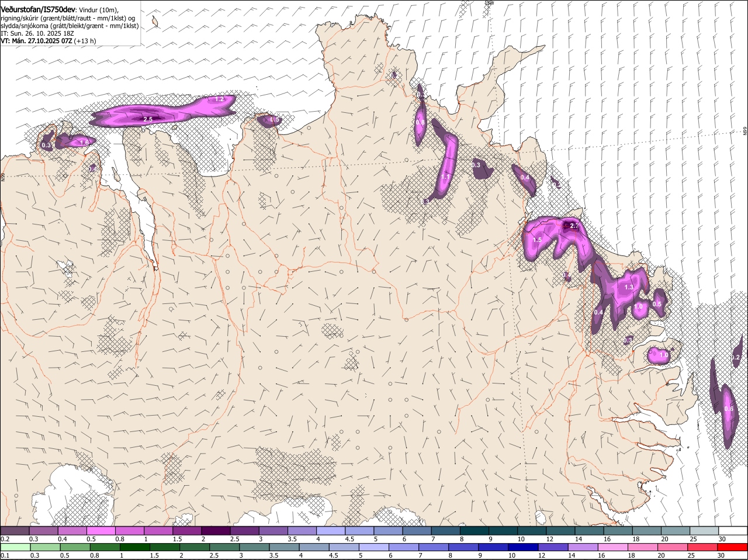Screen dimensions: 748x560
Task: Click darkest green lower swatch starting at 1
Action: click(x=134, y=547)
